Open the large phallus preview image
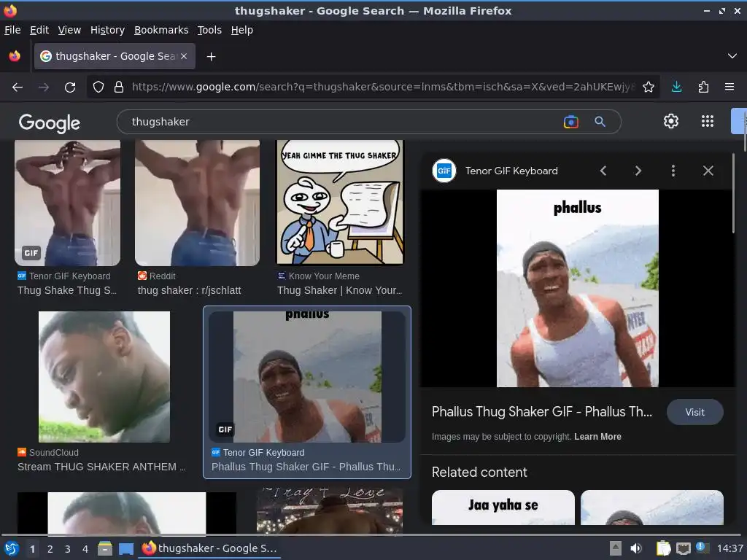Screen dimensions: 747x560 click(x=578, y=288)
